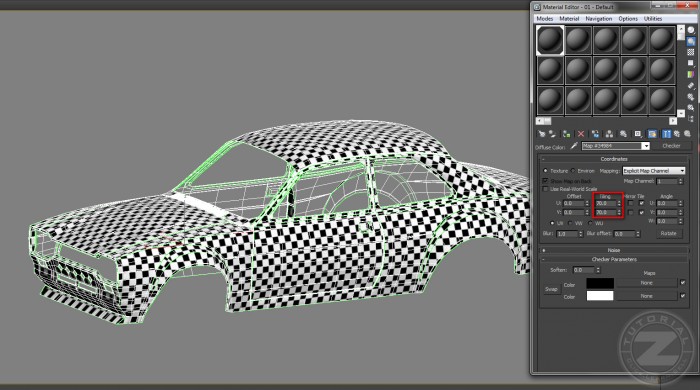
Task: Select the WU radio button
Action: point(590,223)
